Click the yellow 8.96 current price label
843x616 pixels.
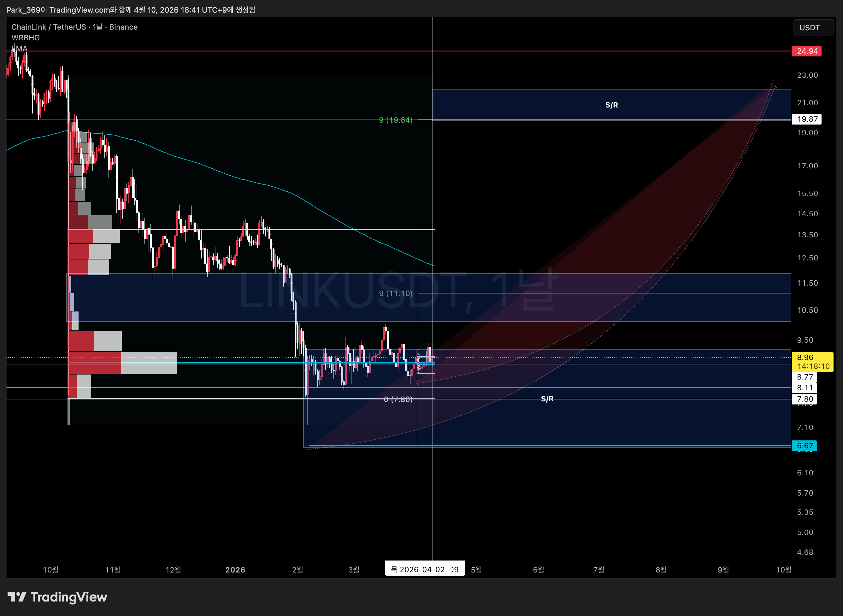805,357
